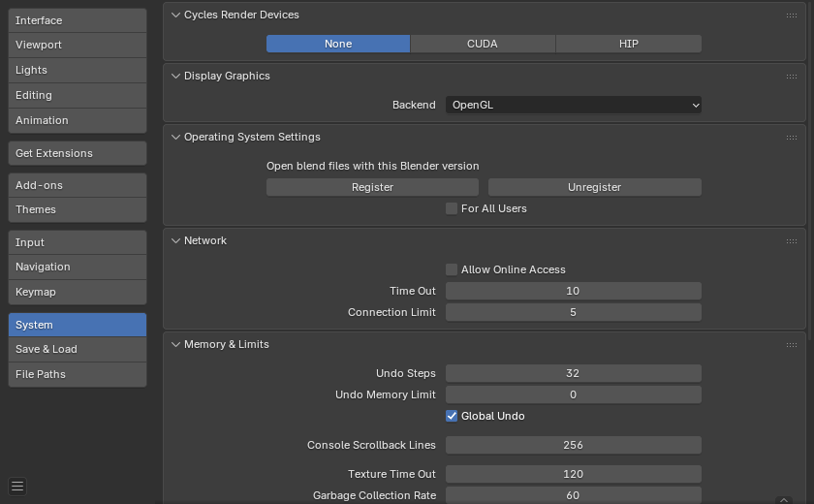The height and width of the screenshot is (504, 814).
Task: Open the Lights preferences tab
Action: 78,70
